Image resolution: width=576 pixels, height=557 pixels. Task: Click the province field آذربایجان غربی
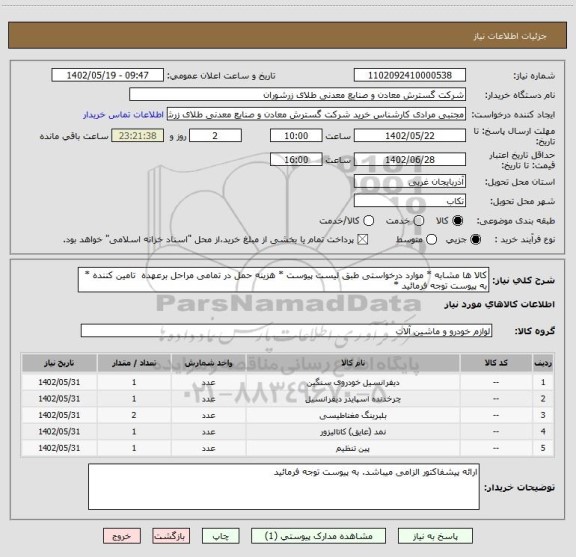click(410, 181)
